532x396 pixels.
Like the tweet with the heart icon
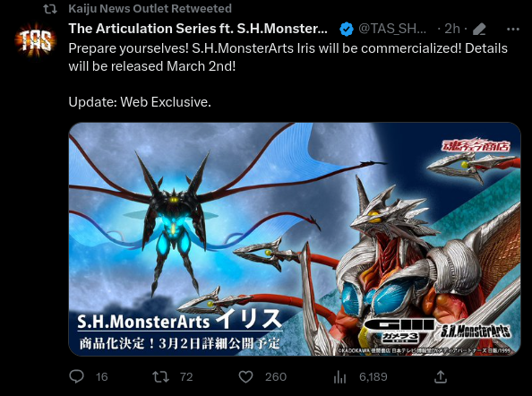(x=245, y=377)
